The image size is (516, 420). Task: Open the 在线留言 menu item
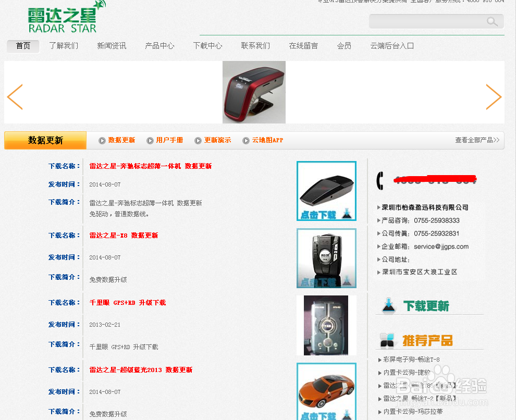click(x=303, y=46)
